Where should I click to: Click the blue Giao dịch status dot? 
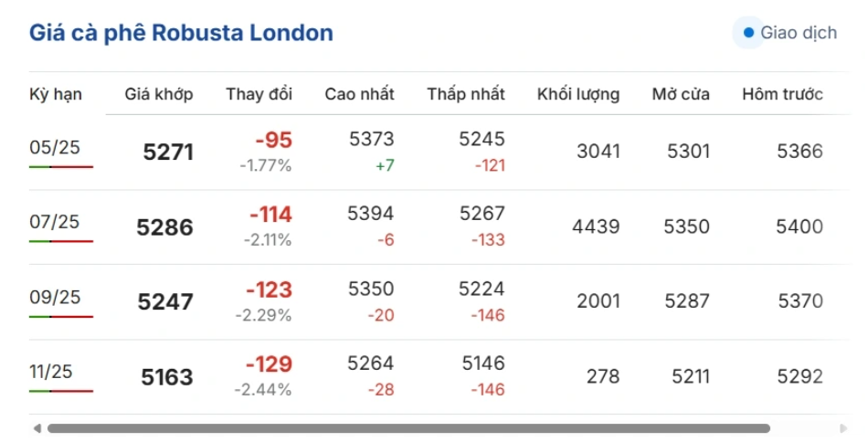[x=749, y=33]
